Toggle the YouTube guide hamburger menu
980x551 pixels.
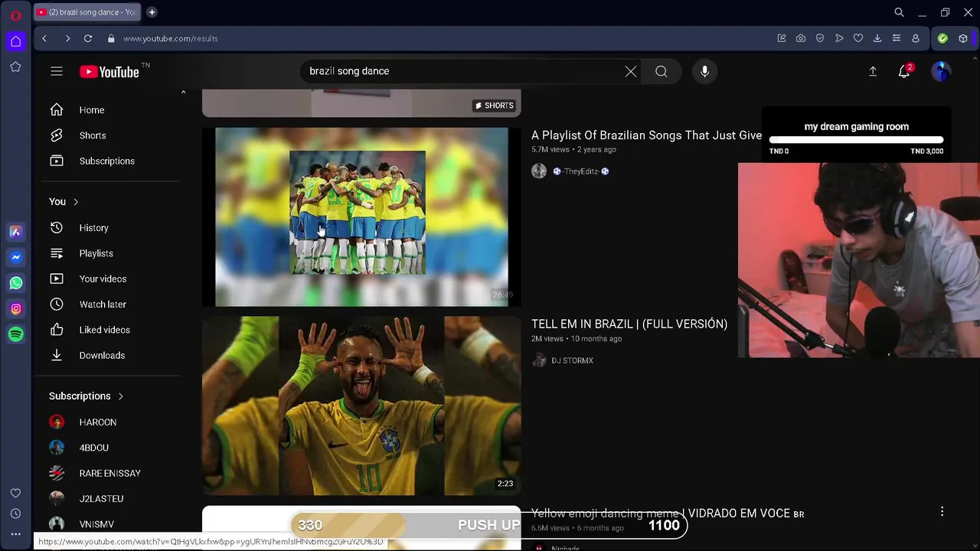[x=57, y=71]
